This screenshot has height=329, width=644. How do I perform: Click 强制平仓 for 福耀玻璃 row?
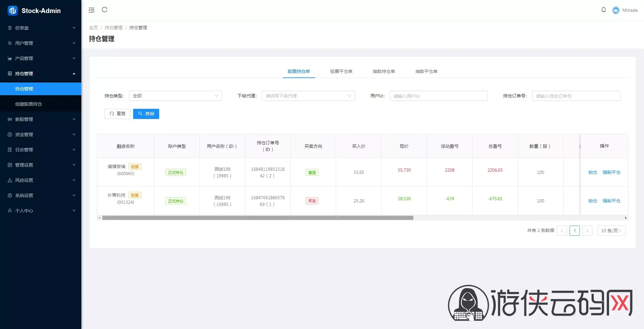(x=611, y=172)
